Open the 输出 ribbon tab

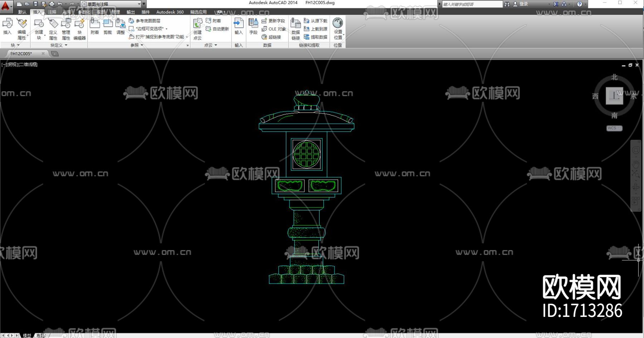coord(131,12)
